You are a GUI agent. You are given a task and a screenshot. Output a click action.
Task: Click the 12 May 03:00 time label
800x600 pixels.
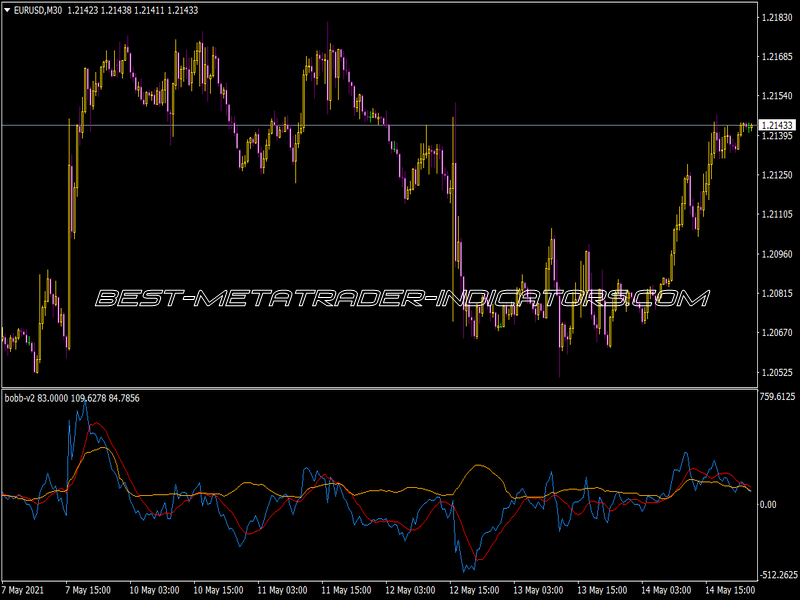(x=410, y=590)
